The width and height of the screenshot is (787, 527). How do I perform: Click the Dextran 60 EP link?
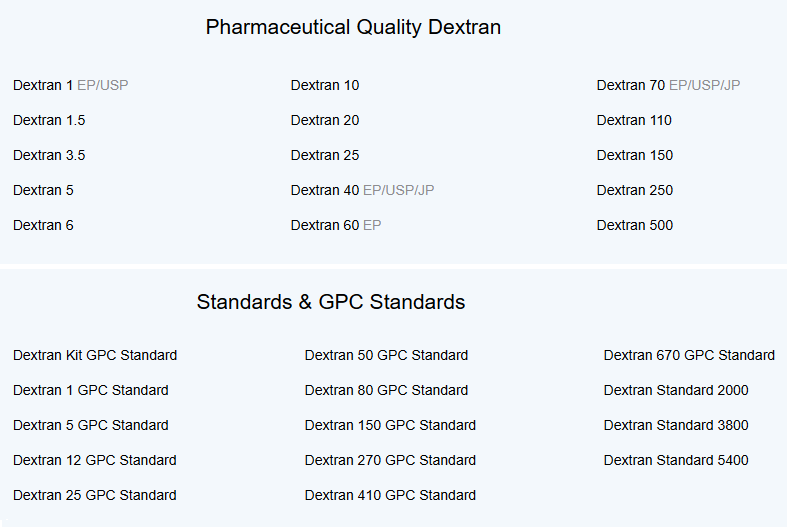[336, 225]
